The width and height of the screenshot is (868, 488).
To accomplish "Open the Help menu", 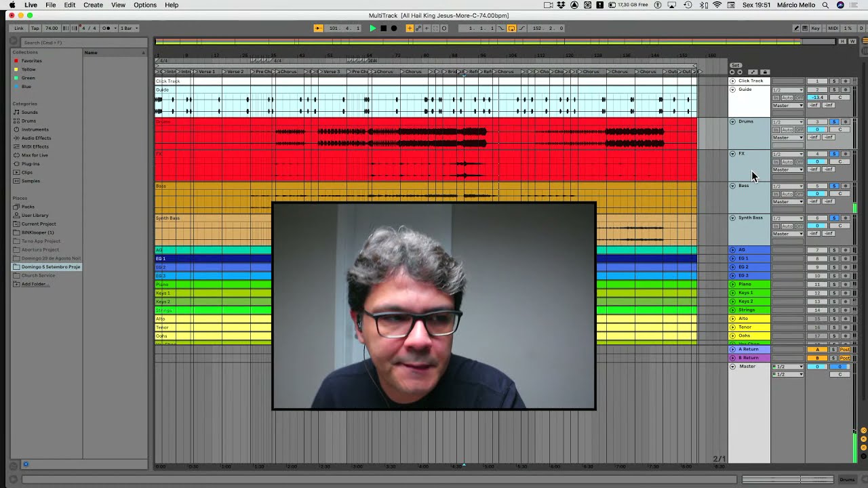I will point(172,5).
